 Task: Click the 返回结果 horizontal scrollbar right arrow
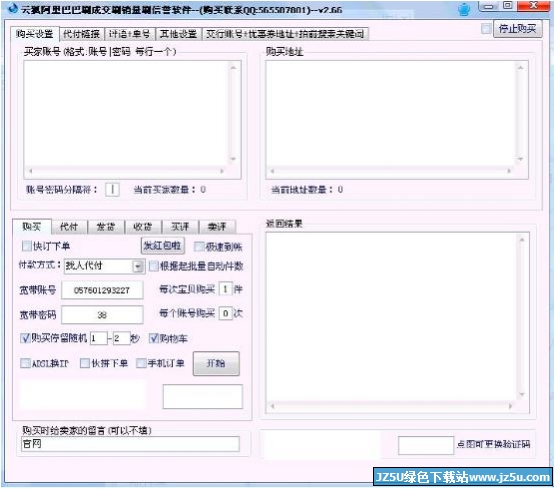click(x=511, y=406)
